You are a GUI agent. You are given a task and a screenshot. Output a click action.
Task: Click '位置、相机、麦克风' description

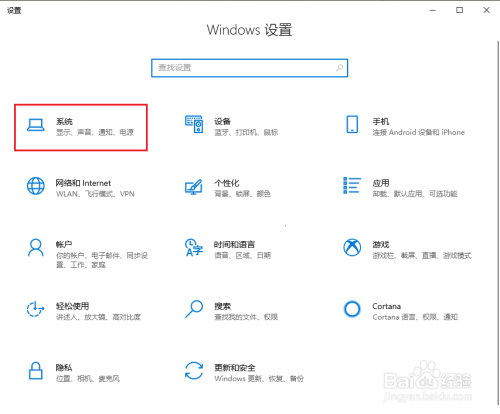(88, 379)
